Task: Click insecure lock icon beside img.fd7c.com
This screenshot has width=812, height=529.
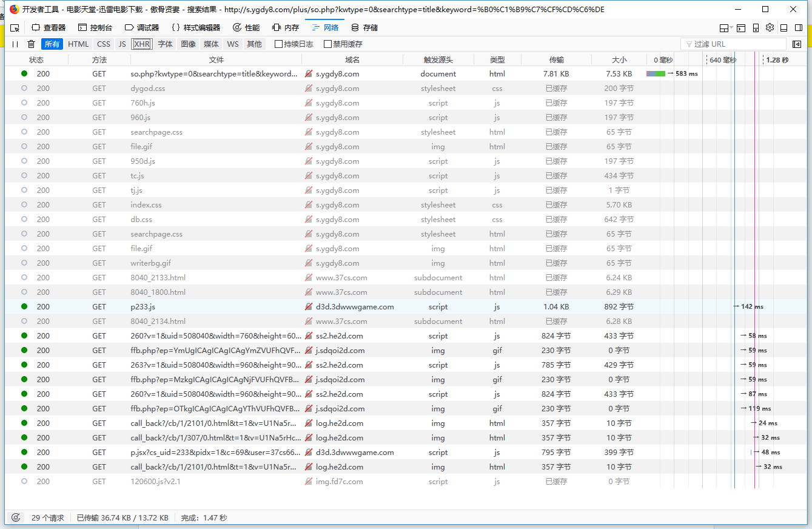Action: [x=309, y=482]
